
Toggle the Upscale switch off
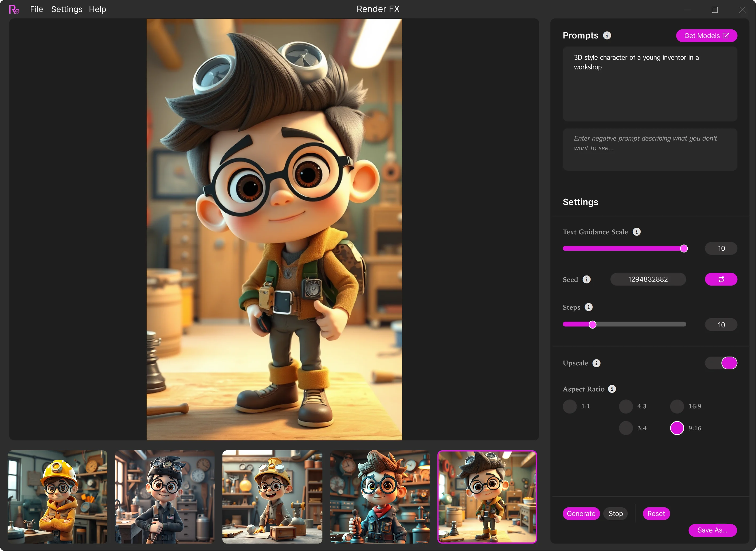pyautogui.click(x=721, y=363)
